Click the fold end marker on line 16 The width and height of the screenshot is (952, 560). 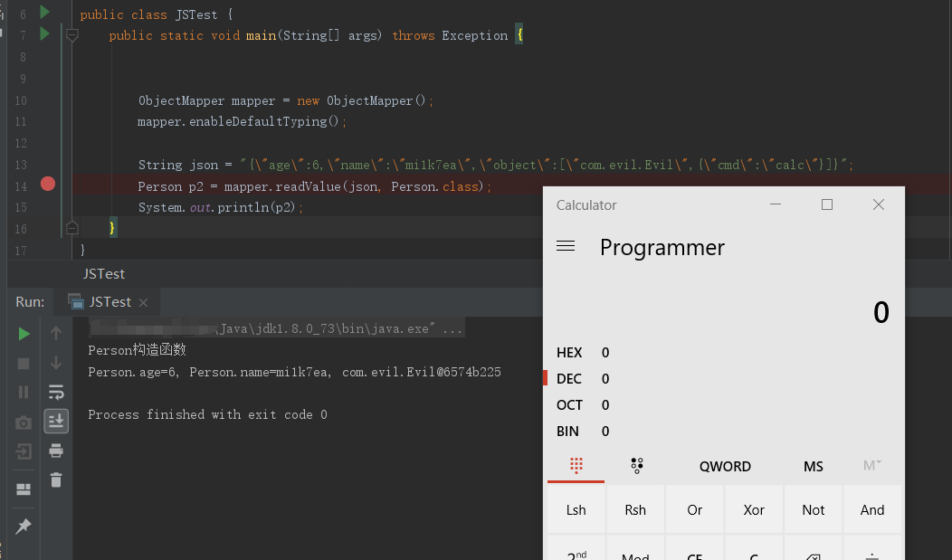click(x=72, y=227)
